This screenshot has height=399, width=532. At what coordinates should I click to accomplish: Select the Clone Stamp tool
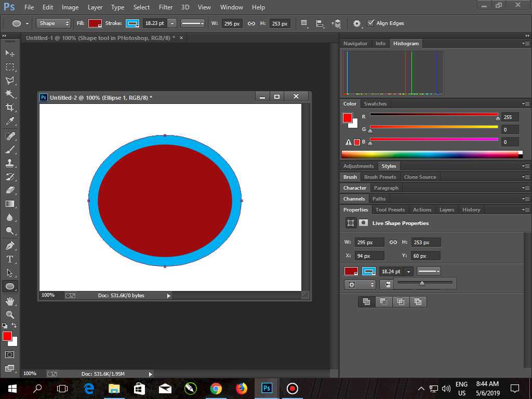tap(9, 163)
